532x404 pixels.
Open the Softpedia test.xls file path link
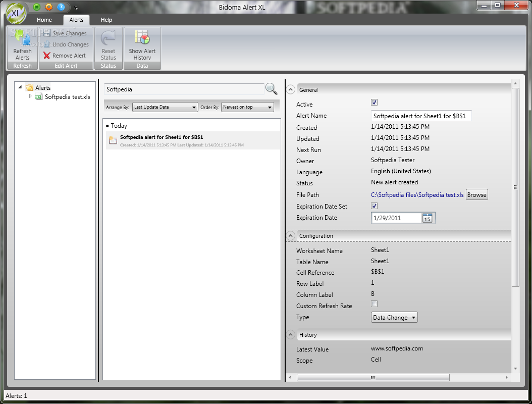tap(417, 195)
